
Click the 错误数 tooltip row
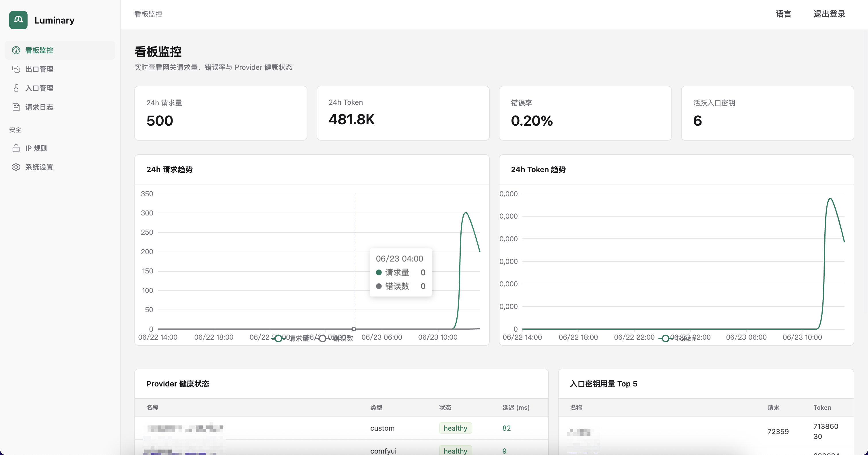point(401,286)
